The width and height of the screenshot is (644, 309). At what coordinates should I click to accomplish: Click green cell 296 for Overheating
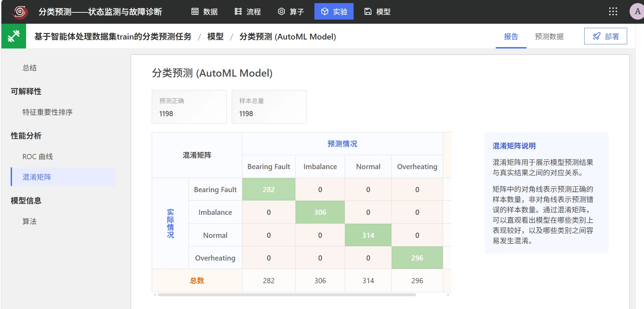(x=417, y=258)
